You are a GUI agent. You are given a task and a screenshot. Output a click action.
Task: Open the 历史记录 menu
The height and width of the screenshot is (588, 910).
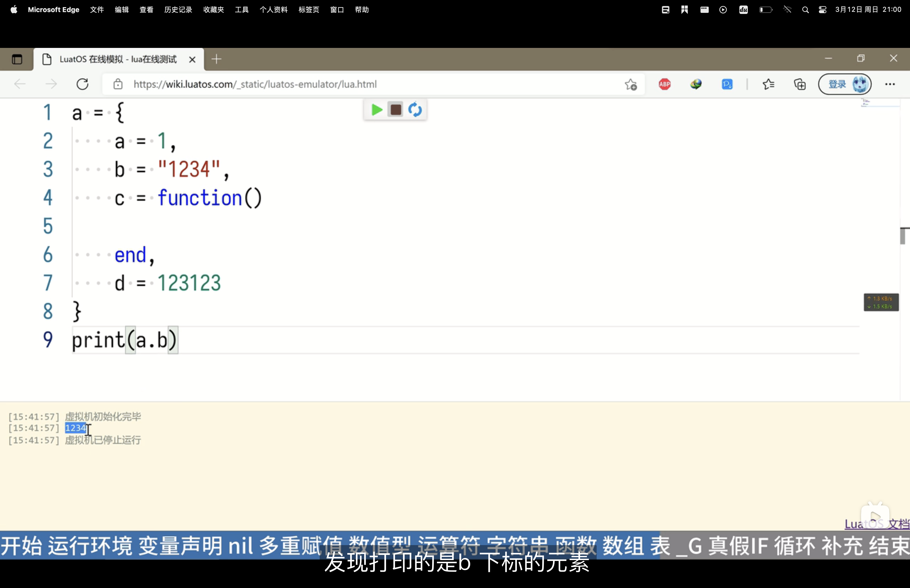click(x=178, y=9)
